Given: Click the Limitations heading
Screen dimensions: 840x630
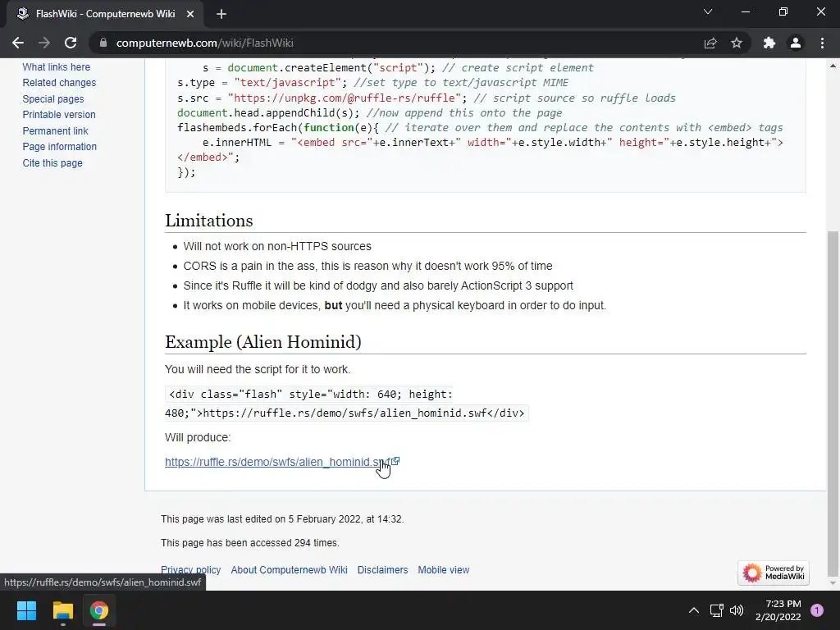Looking at the screenshot, I should tap(209, 221).
